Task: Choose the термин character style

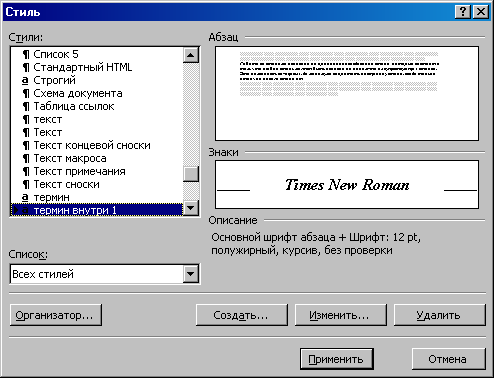Action: tap(97, 197)
